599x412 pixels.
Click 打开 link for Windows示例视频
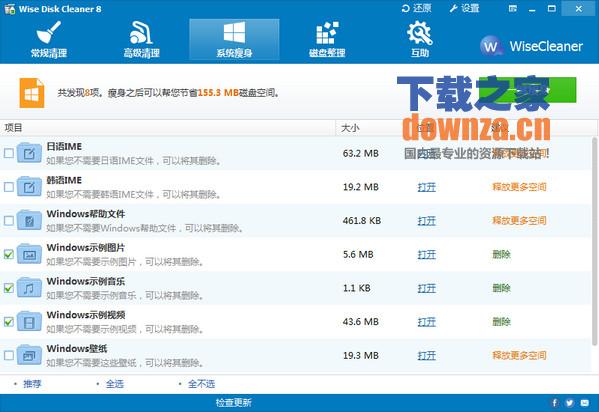tap(427, 321)
